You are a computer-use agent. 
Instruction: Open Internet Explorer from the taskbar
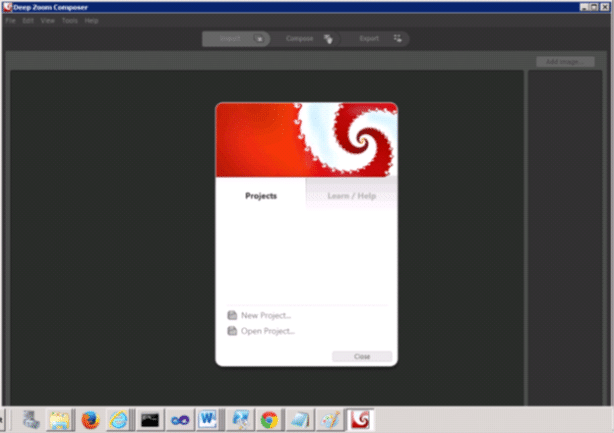click(x=118, y=420)
